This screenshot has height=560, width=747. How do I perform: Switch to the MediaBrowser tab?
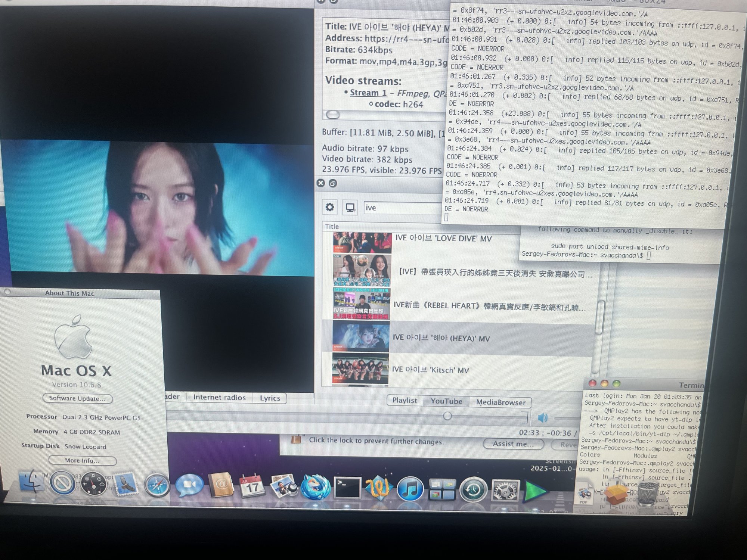[x=500, y=402]
